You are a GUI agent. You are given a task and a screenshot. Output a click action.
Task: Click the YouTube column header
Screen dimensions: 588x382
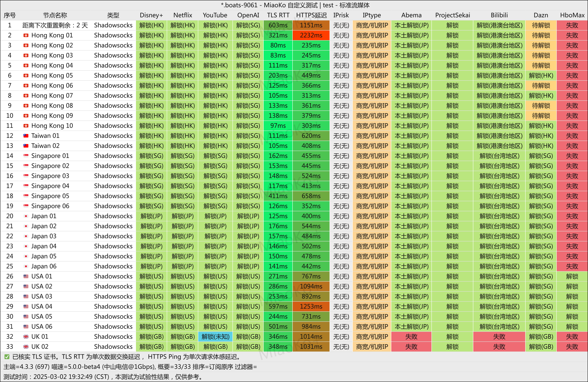[x=215, y=15]
